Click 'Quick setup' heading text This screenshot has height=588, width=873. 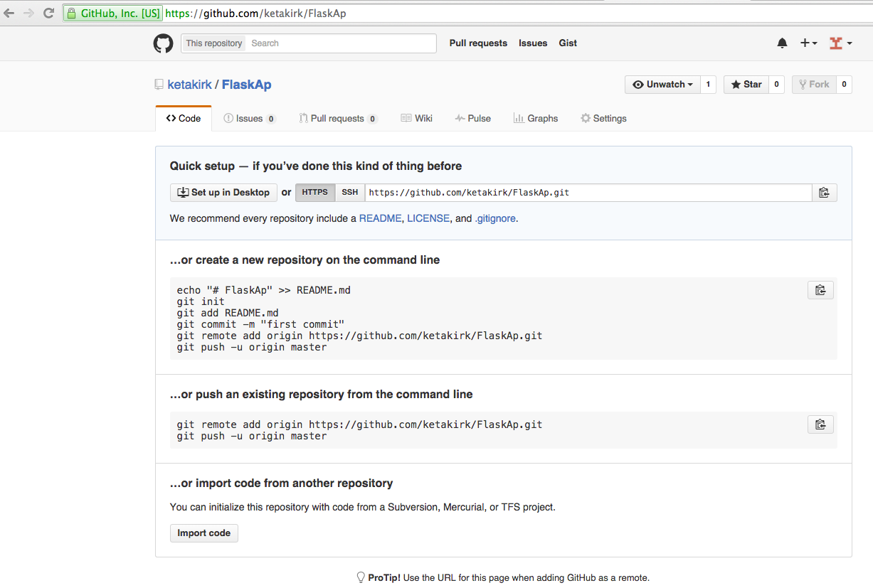pos(202,166)
